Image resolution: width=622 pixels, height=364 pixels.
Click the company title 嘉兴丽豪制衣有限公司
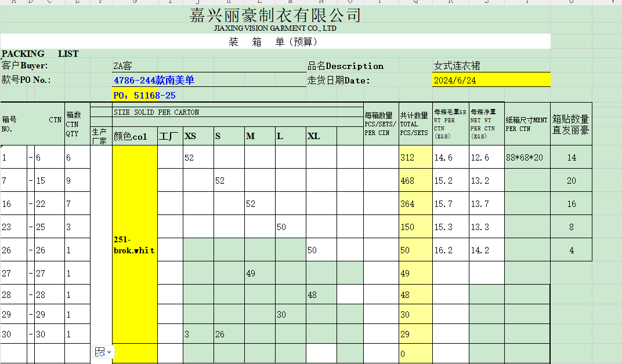[275, 15]
